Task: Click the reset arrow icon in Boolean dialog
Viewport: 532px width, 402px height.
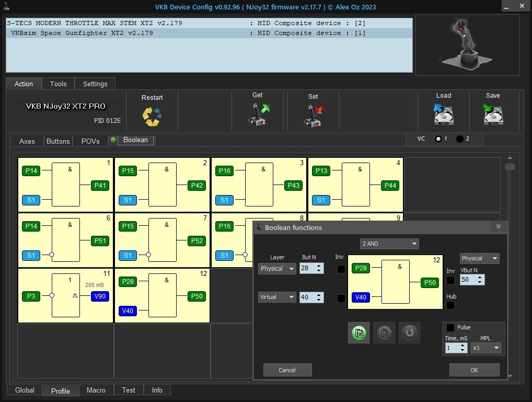Action: [x=410, y=333]
